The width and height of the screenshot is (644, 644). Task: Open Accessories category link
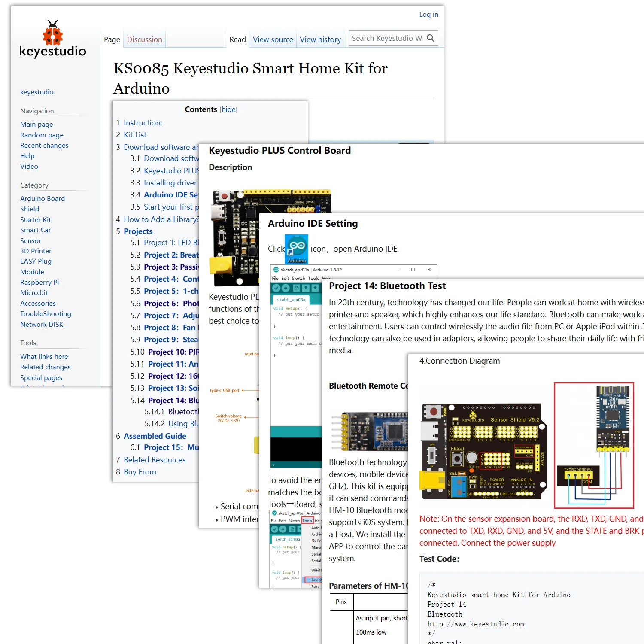tap(38, 303)
